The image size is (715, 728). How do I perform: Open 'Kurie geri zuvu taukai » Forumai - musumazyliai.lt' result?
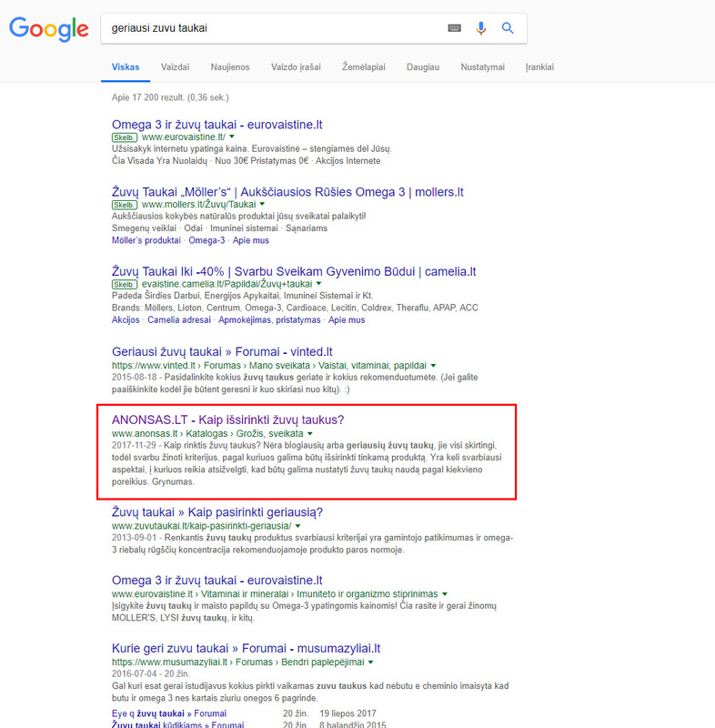[x=246, y=648]
